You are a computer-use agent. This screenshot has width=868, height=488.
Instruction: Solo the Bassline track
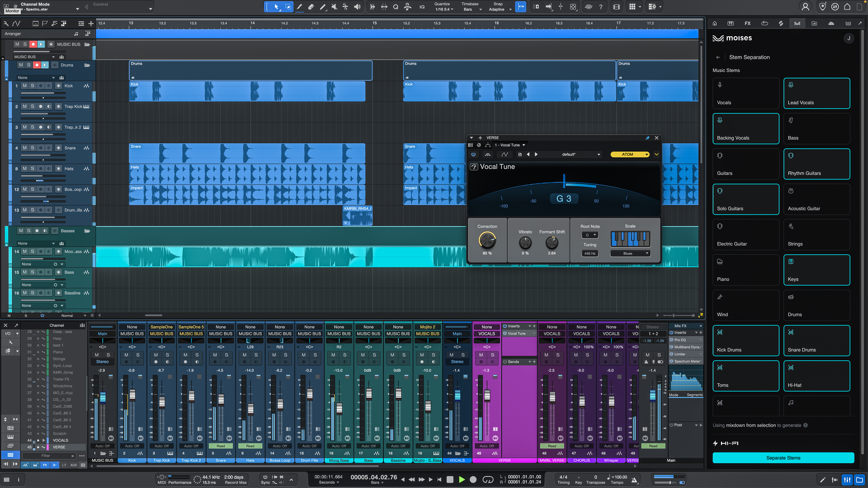tap(33, 293)
